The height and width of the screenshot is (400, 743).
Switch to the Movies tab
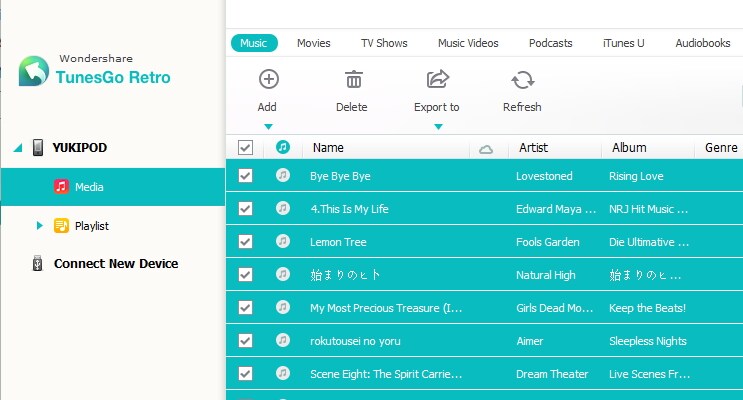[x=314, y=43]
